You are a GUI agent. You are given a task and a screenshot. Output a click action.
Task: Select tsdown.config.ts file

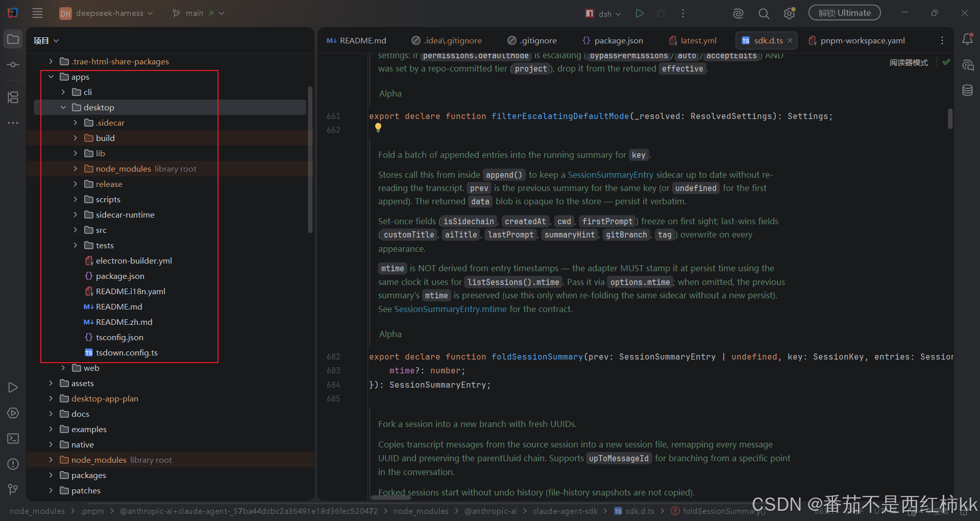pos(127,352)
